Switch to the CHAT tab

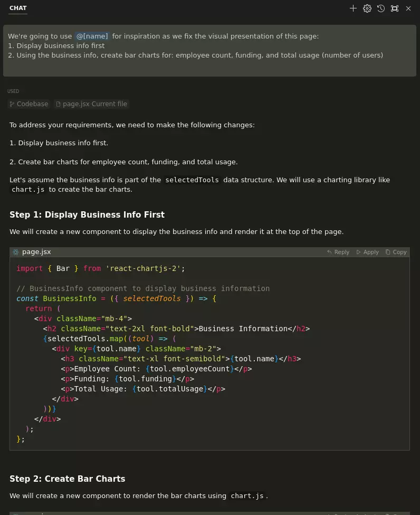click(18, 8)
